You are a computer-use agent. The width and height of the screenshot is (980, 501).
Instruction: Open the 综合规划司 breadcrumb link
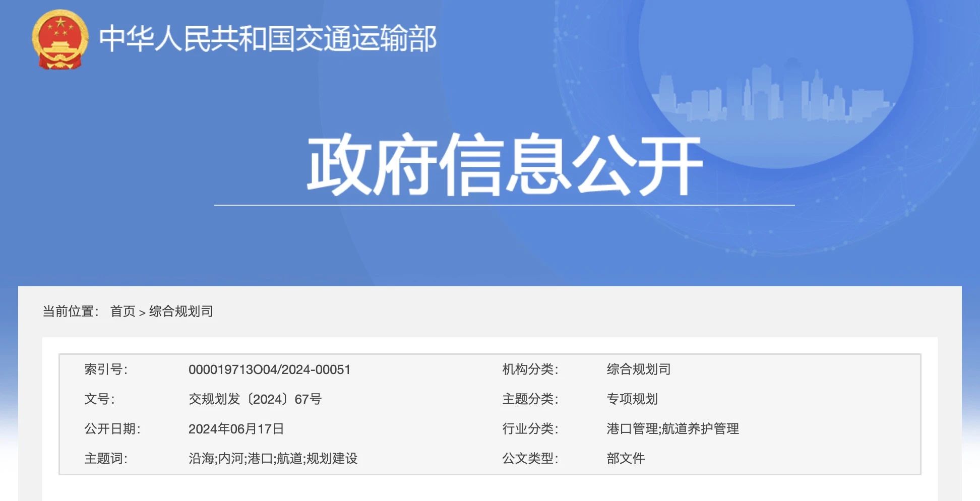coord(180,311)
